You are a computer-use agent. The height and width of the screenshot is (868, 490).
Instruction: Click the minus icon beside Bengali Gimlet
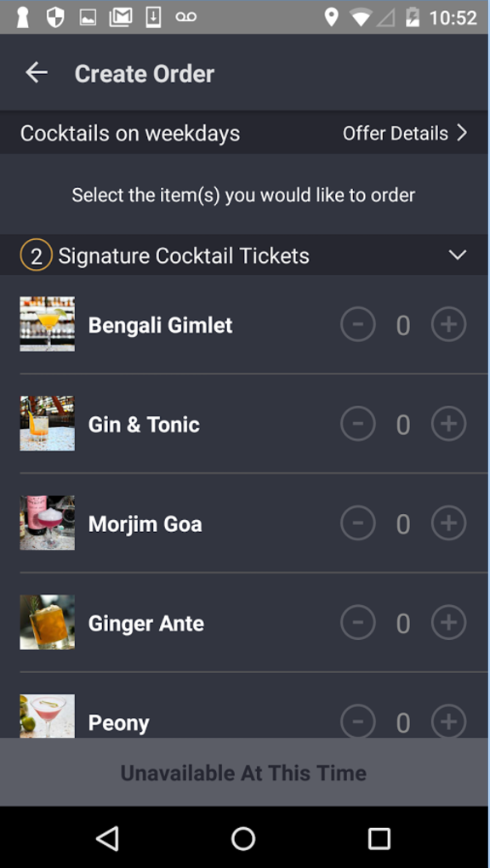pyautogui.click(x=357, y=324)
